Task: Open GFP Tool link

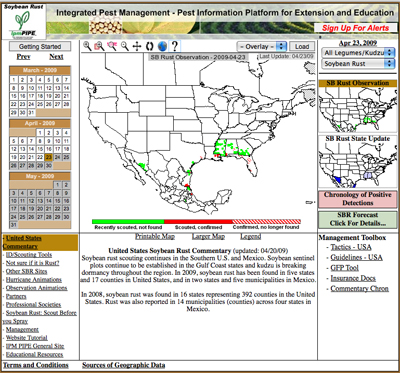Action: coord(345,268)
